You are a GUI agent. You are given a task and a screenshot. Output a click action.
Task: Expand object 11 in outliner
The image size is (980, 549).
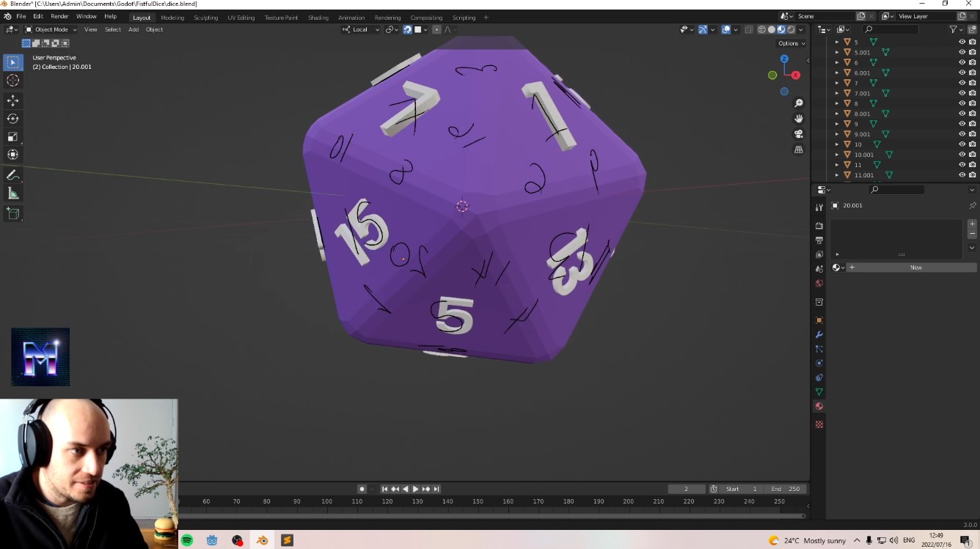(x=837, y=165)
